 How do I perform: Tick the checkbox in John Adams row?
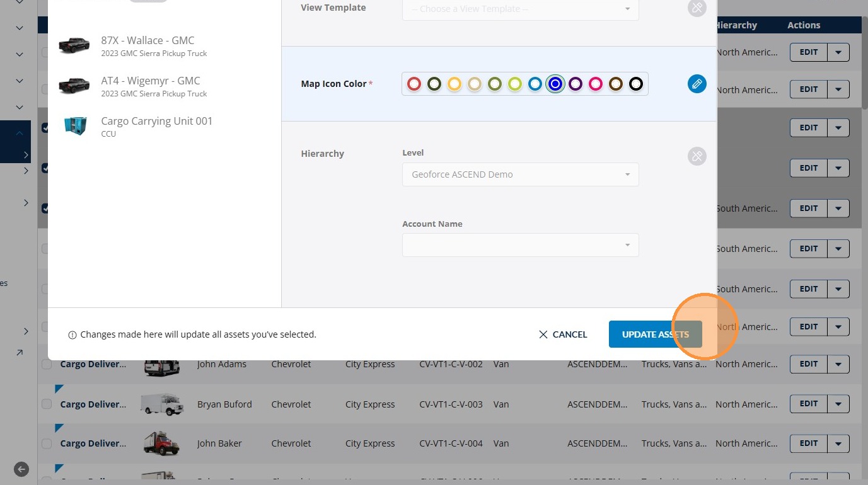click(47, 364)
